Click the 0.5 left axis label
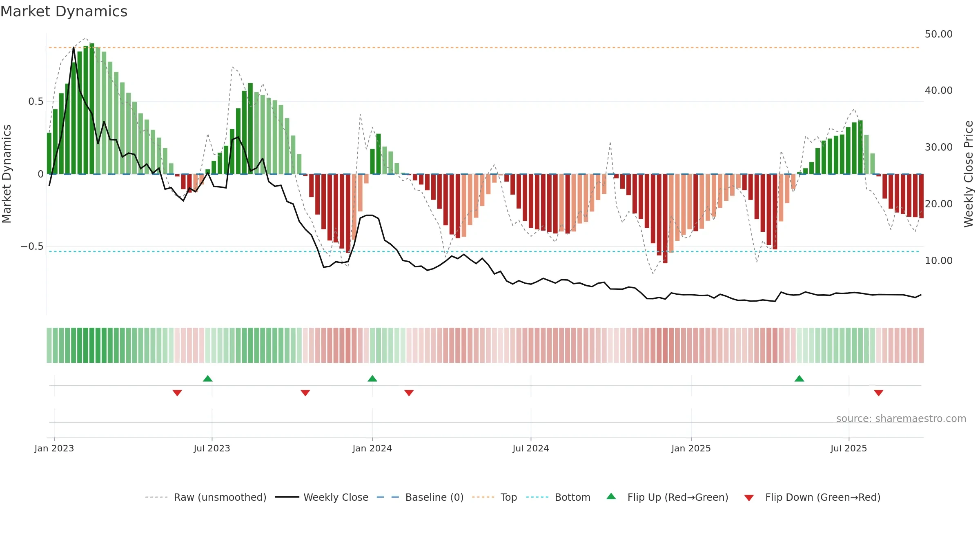Screen dimensions: 980x551 tap(36, 102)
